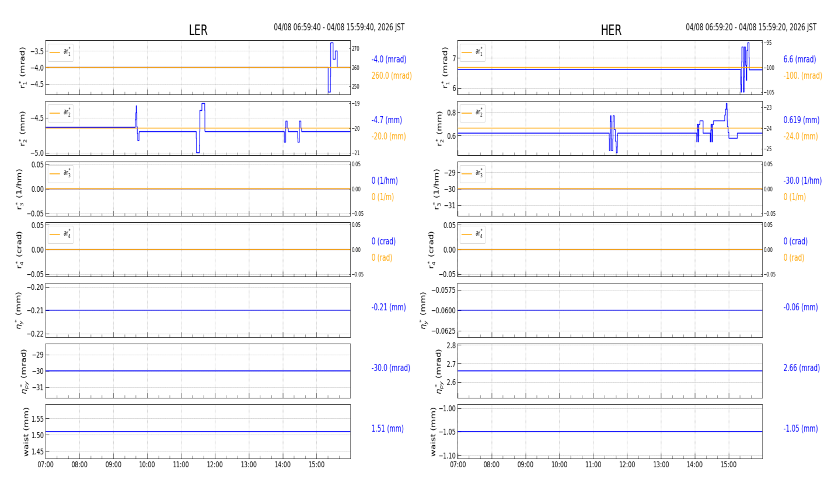824x504 pixels.
Task: Click the ∂r3* legend box in LER
Action: pos(61,173)
